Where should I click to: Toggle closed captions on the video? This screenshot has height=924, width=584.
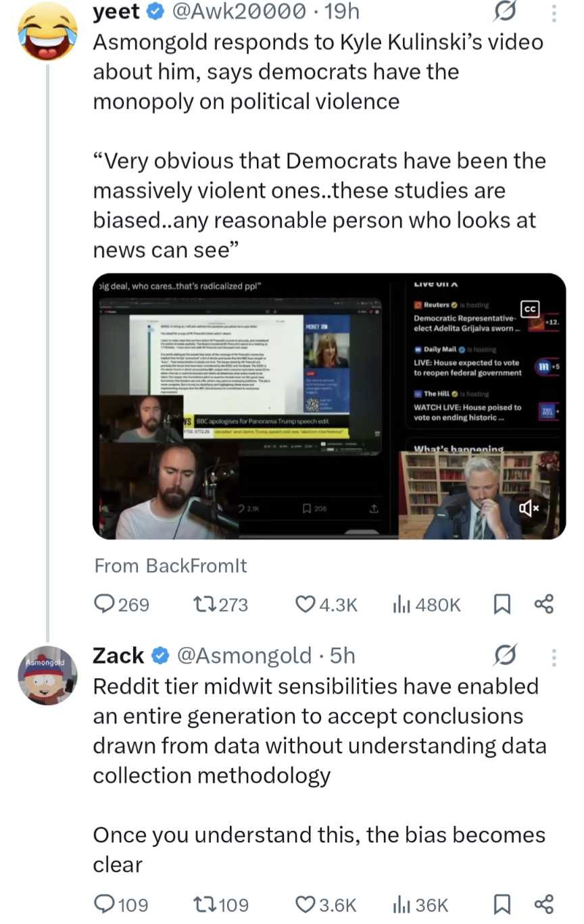(x=531, y=309)
